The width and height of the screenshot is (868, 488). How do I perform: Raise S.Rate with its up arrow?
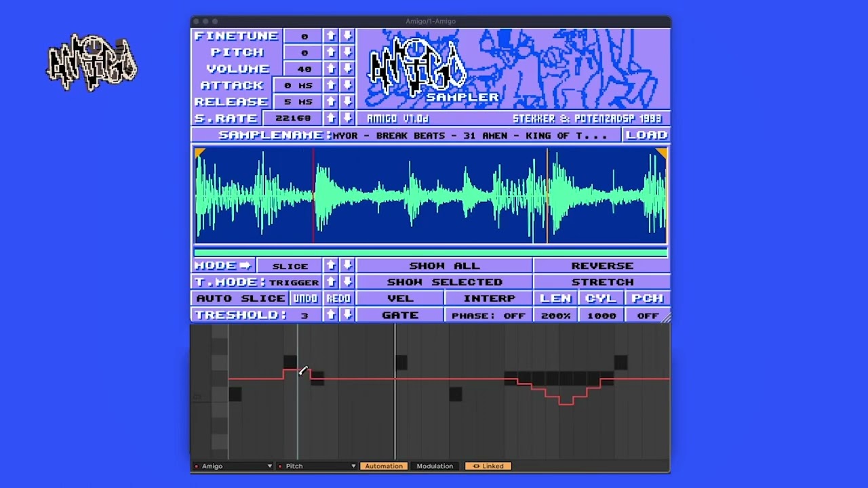pyautogui.click(x=331, y=118)
